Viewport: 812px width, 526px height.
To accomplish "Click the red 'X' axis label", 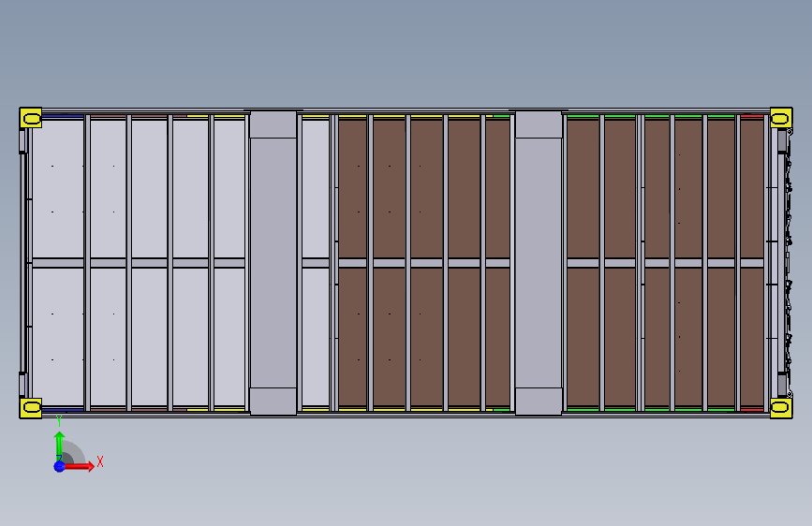I will point(100,461).
